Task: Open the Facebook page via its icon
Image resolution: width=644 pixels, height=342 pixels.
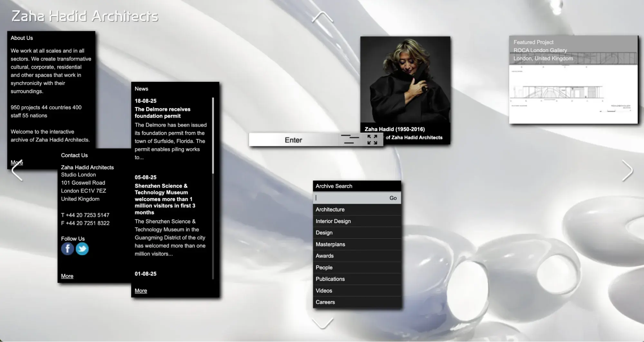Action: point(67,249)
